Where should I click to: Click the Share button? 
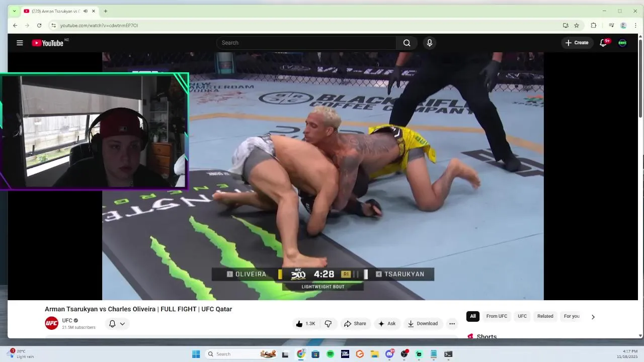355,324
